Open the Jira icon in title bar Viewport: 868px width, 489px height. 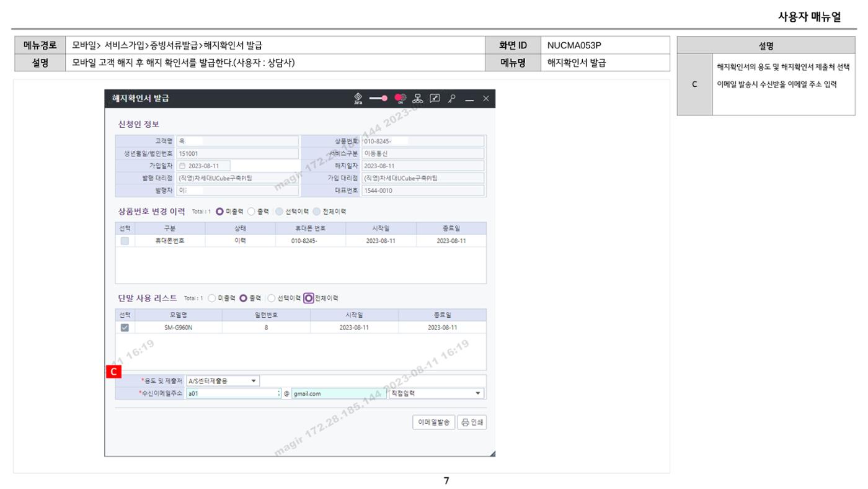(358, 98)
